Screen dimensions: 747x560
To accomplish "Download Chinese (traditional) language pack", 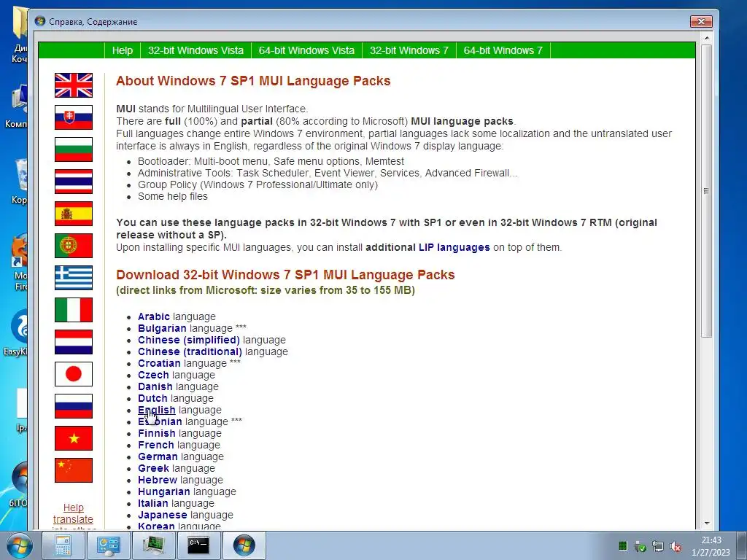I will click(190, 351).
